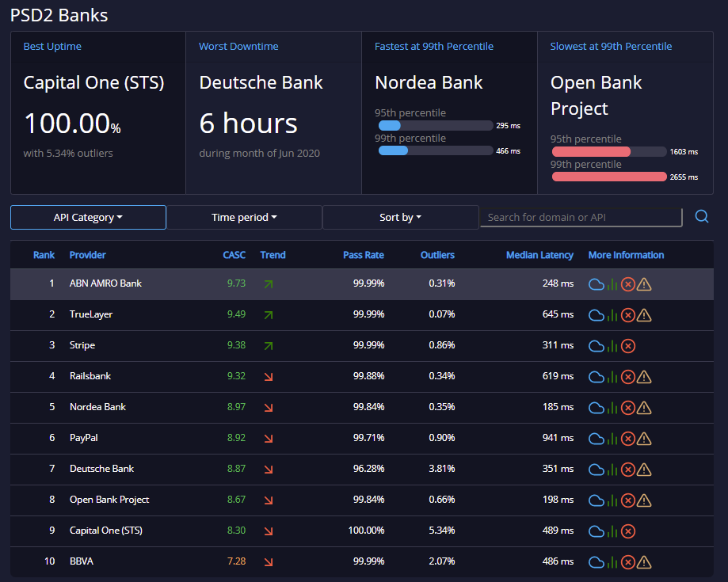Open cloud icon in TrueLayer row
The image size is (728, 582).
pos(597,315)
